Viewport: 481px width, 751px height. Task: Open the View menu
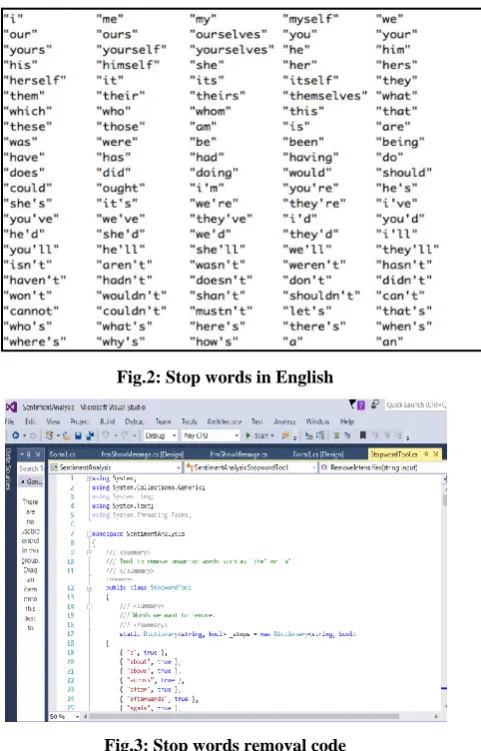(53, 421)
